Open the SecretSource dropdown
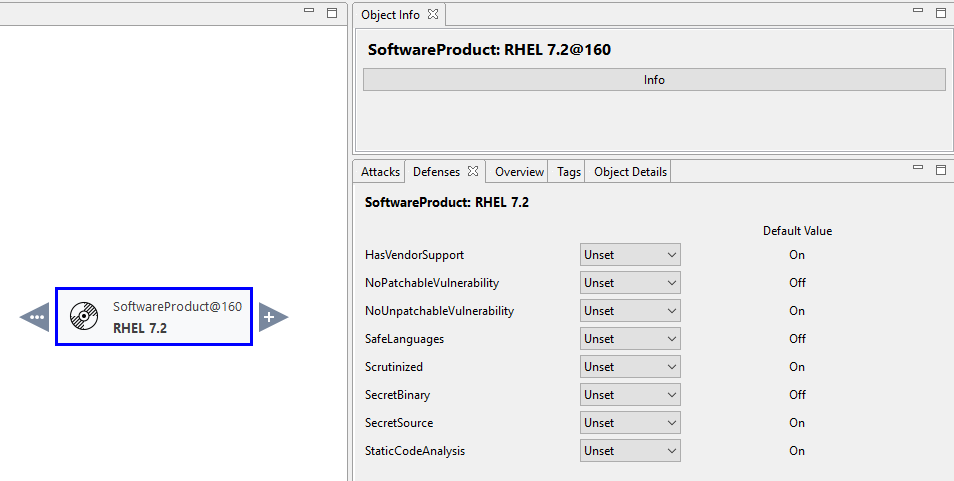The height and width of the screenshot is (481, 954). pyautogui.click(x=630, y=423)
